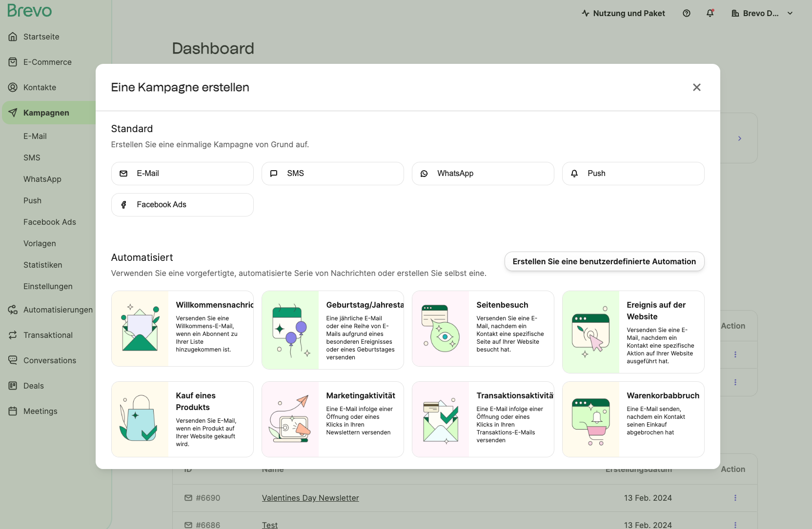812x529 pixels.
Task: Open Facebook Ads submenu in sidebar
Action: tap(50, 222)
